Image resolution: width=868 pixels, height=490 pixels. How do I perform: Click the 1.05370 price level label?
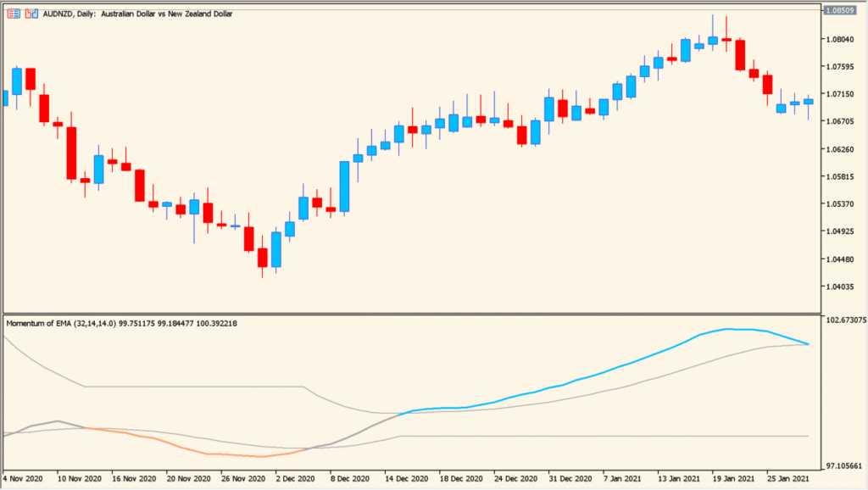(840, 203)
